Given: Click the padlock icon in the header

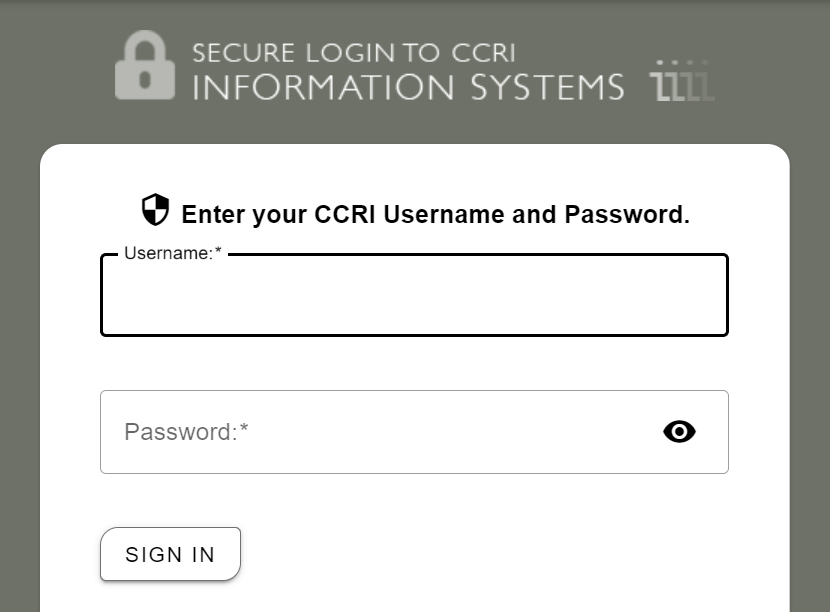Looking at the screenshot, I should pos(145,65).
